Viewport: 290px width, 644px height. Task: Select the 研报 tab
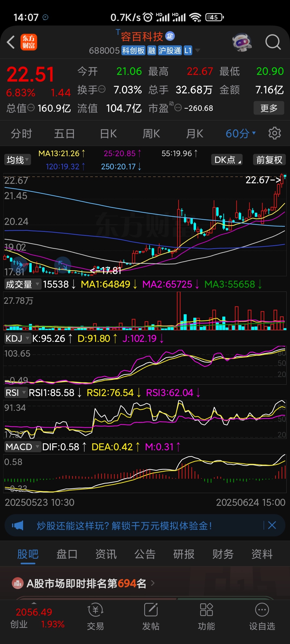[184, 554]
